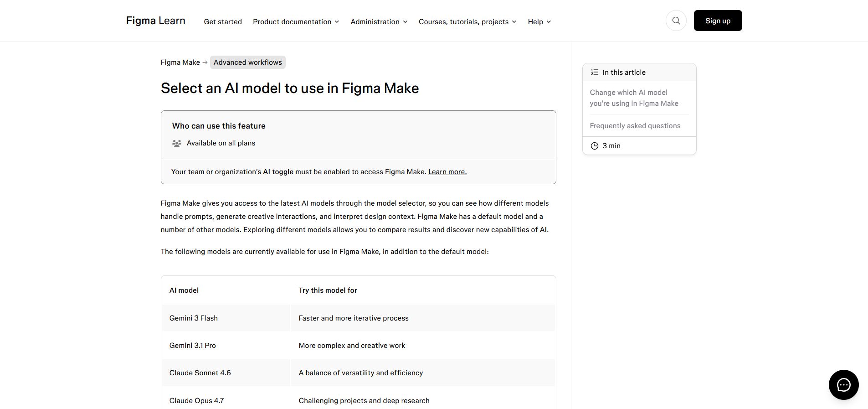The width and height of the screenshot is (868, 409).
Task: Click the list icon in In this article
Action: click(594, 72)
